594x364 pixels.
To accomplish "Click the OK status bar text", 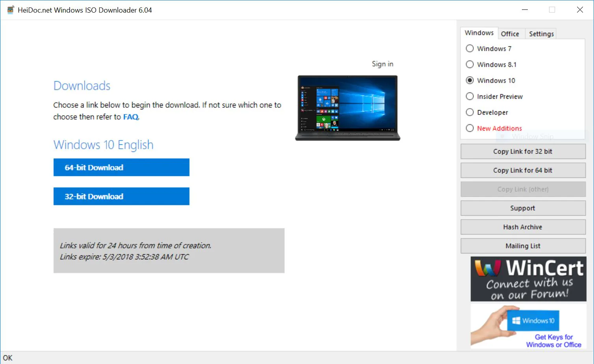I will (x=8, y=358).
